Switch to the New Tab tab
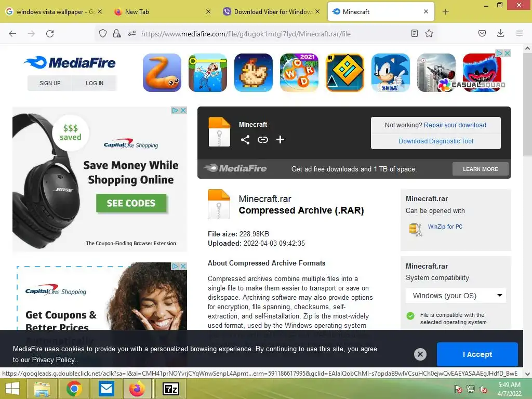This screenshot has height=399, width=532. [x=162, y=12]
